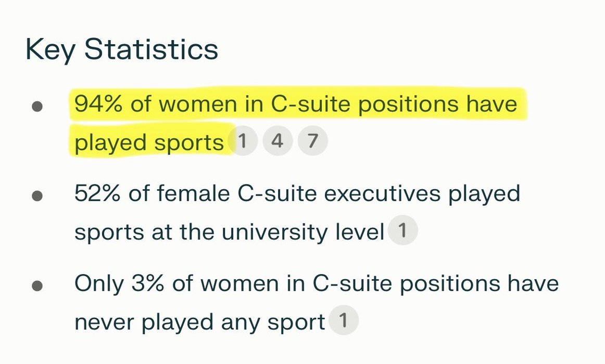Open citation 1 beside highlighted "played sports"
This screenshot has height=364, width=605.
[242, 140]
